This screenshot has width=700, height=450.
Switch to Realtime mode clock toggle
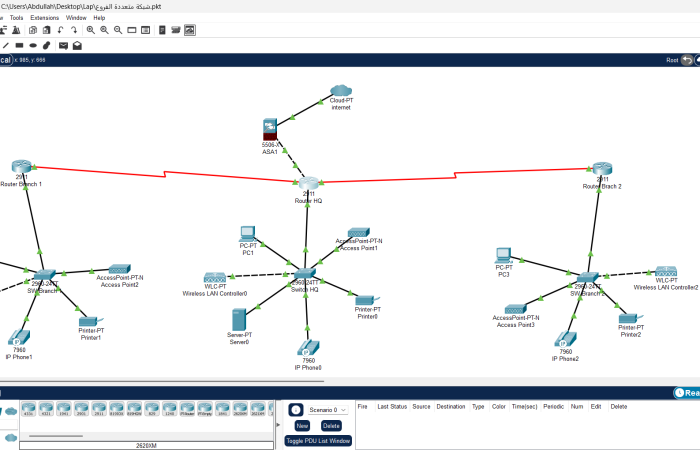[686, 393]
